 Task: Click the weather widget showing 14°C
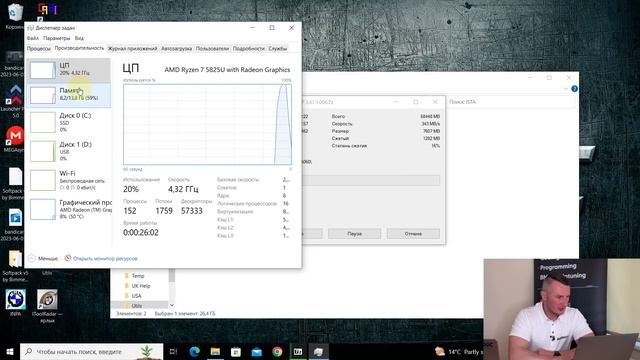point(459,351)
